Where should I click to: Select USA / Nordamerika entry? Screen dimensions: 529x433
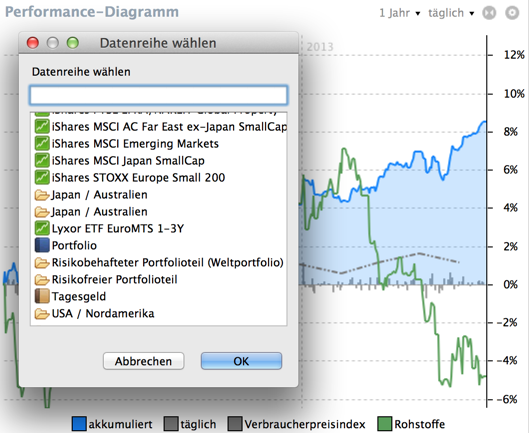click(159, 314)
